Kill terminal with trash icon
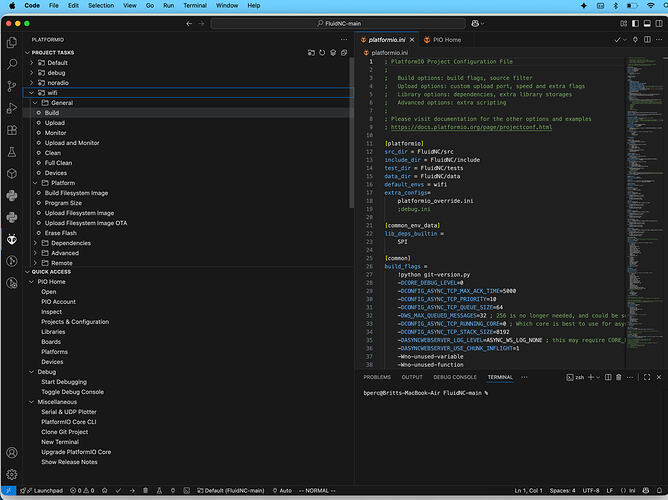668x500 pixels. [x=619, y=377]
